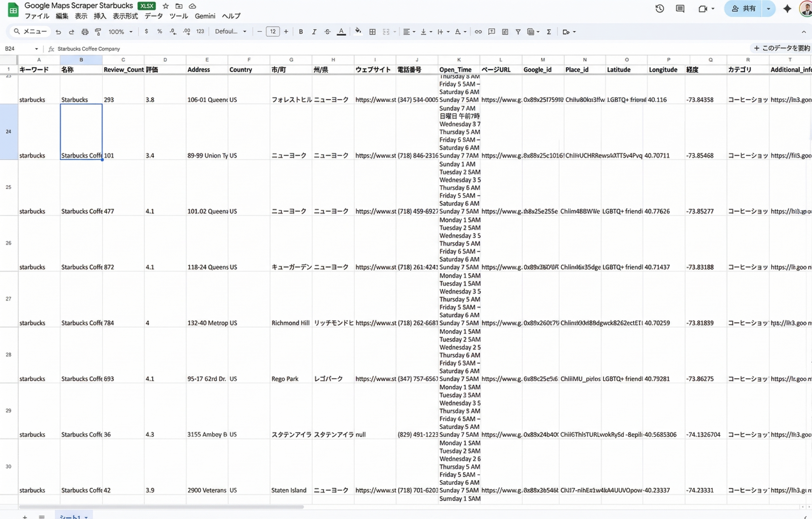Open version history clock icon
Viewport: 812px width, 519px height.
(x=660, y=9)
